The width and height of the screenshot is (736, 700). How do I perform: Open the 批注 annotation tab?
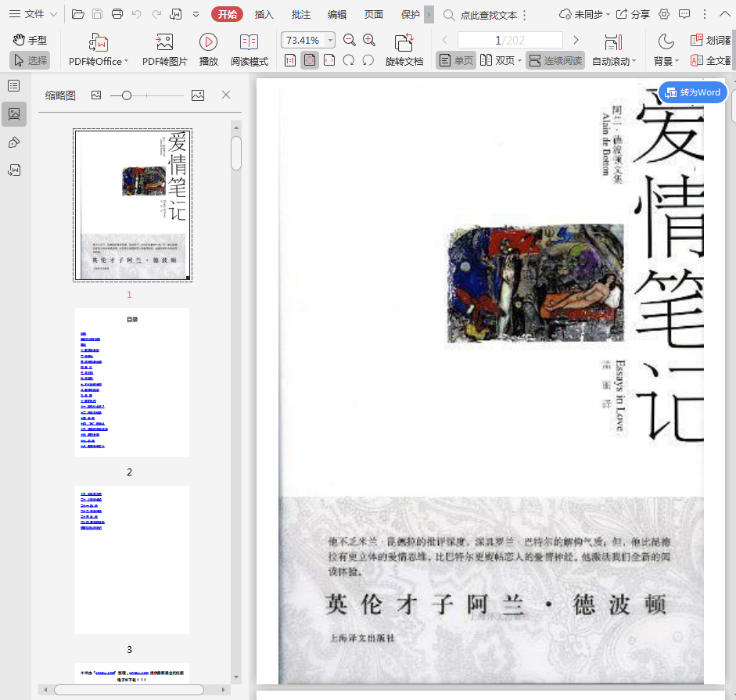pos(300,14)
